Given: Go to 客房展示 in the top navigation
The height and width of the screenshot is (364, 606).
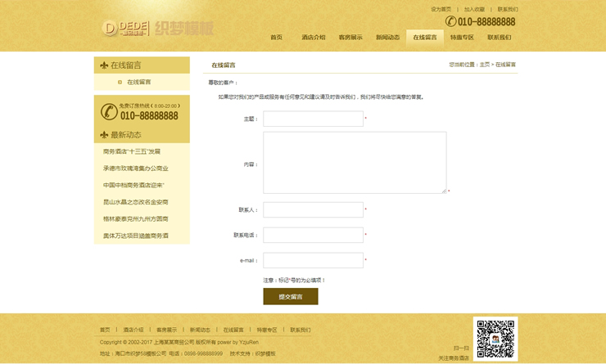Looking at the screenshot, I should point(350,38).
